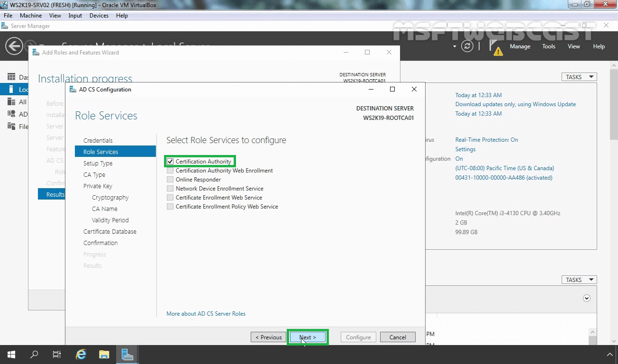Viewport: 618px width, 364px height.
Task: Go to the Confirmation wizard step
Action: coord(100,243)
